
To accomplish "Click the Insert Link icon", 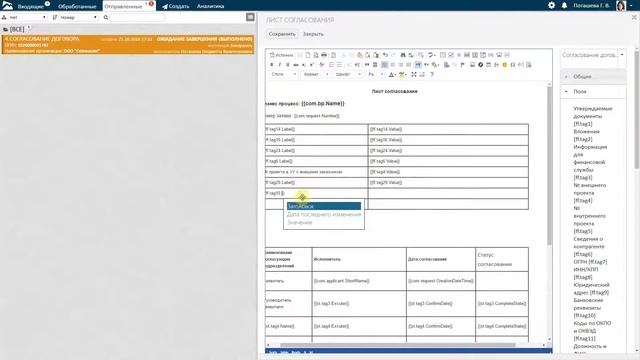I will (446, 64).
